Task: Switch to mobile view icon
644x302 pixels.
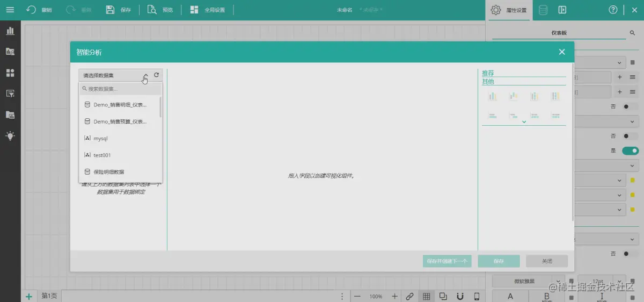Action: point(477,296)
